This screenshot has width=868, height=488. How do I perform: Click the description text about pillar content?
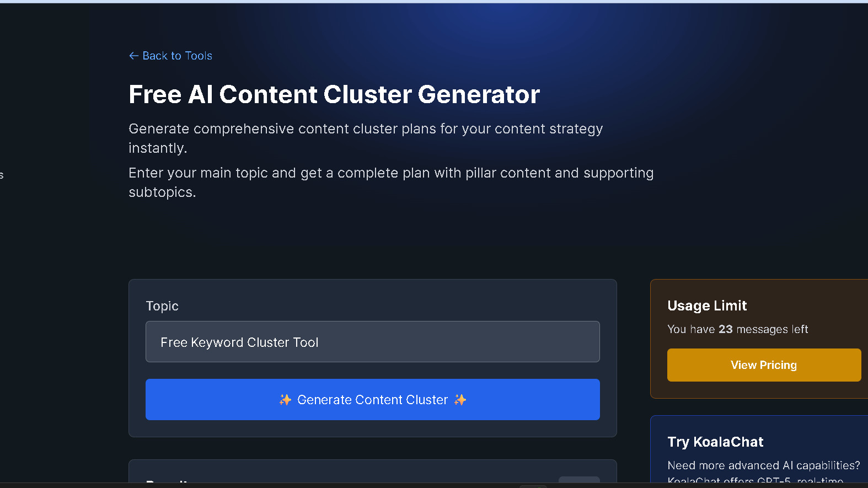click(x=390, y=182)
